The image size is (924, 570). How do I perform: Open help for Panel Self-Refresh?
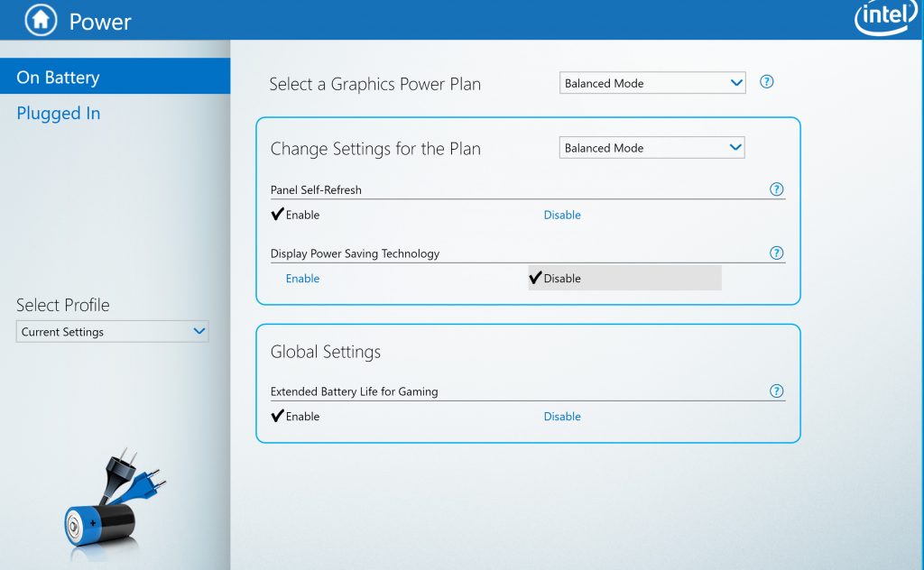(777, 189)
